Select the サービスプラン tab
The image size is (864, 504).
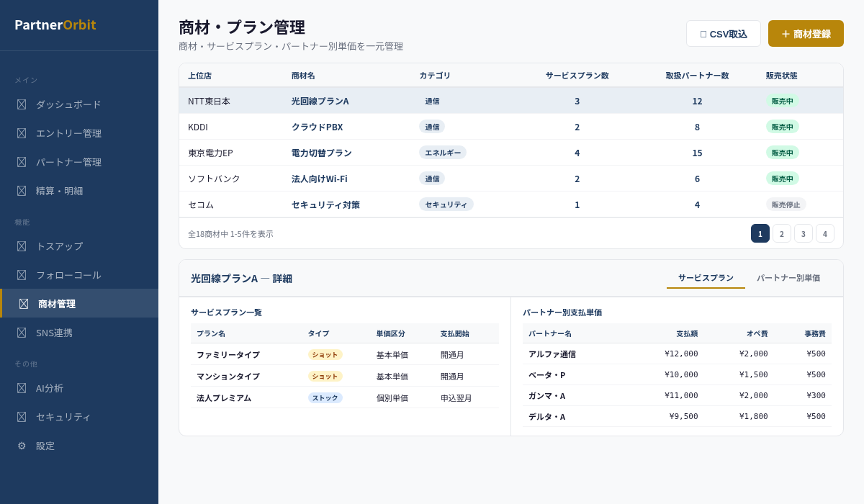706,278
